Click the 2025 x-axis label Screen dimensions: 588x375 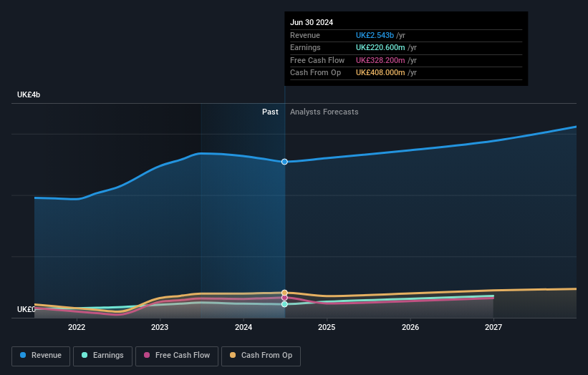[x=327, y=328]
